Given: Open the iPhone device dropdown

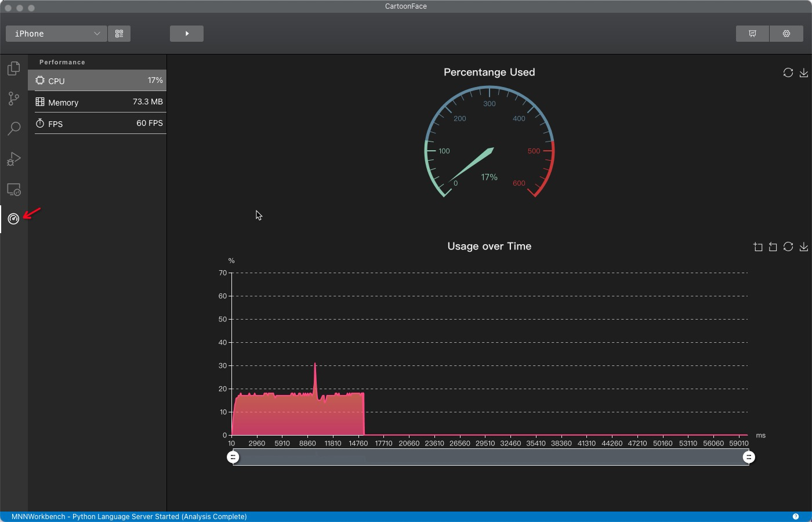Looking at the screenshot, I should click(56, 34).
